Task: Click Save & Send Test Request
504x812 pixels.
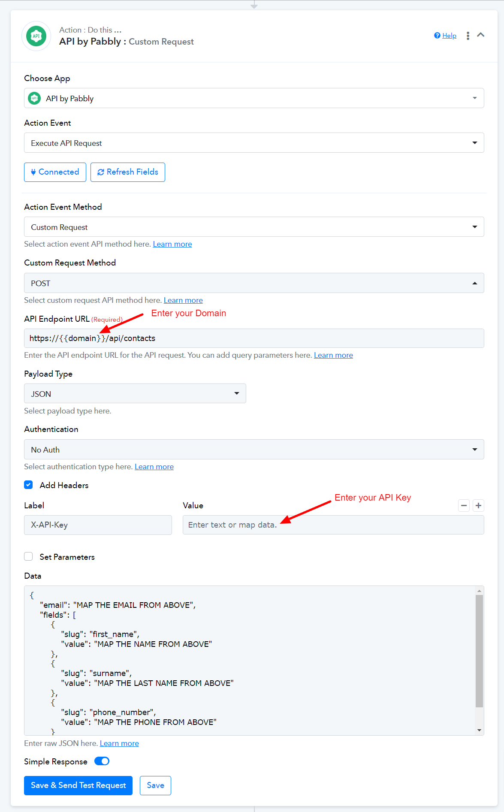Action: tap(78, 785)
